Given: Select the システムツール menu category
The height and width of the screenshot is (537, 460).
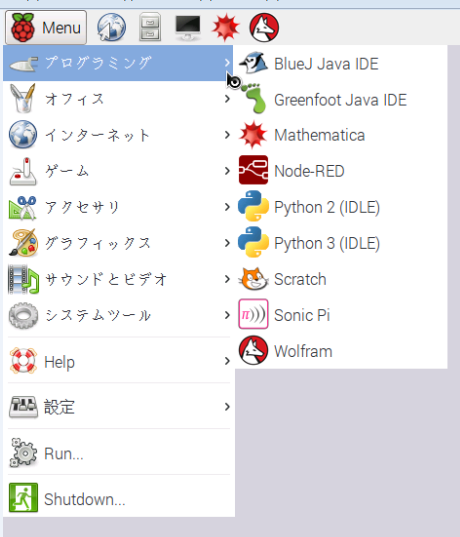Looking at the screenshot, I should (119, 315).
